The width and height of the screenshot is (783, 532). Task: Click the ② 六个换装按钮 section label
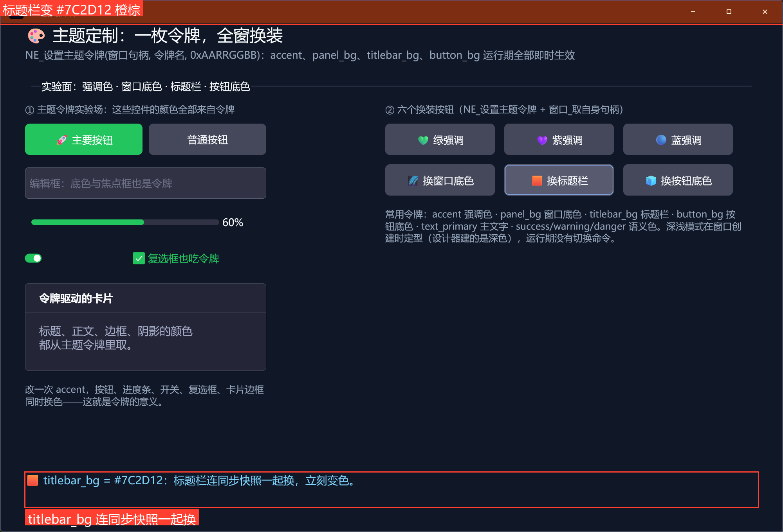pos(504,110)
